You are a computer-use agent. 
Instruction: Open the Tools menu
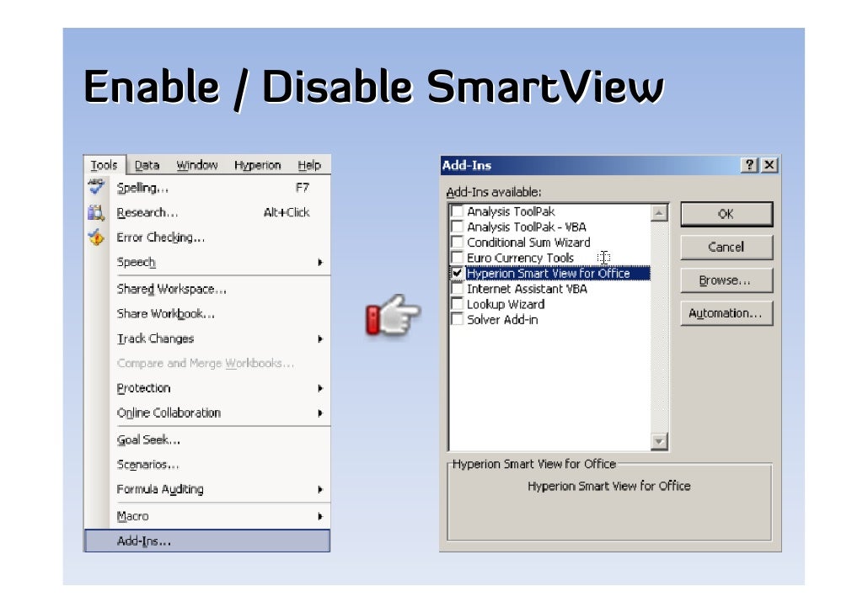click(104, 165)
